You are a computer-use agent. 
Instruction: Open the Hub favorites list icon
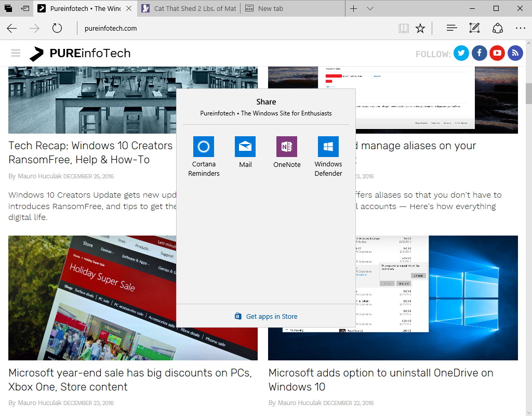click(x=451, y=28)
